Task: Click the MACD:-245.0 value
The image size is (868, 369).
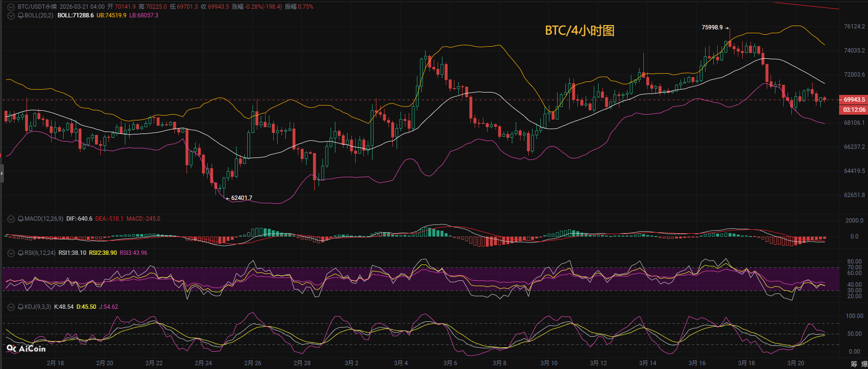Action: 144,219
